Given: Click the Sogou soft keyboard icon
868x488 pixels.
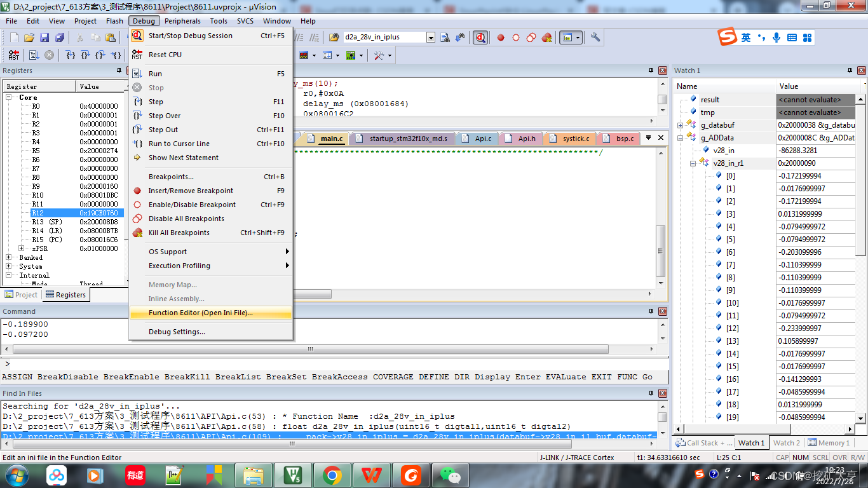Looking at the screenshot, I should pos(792,37).
